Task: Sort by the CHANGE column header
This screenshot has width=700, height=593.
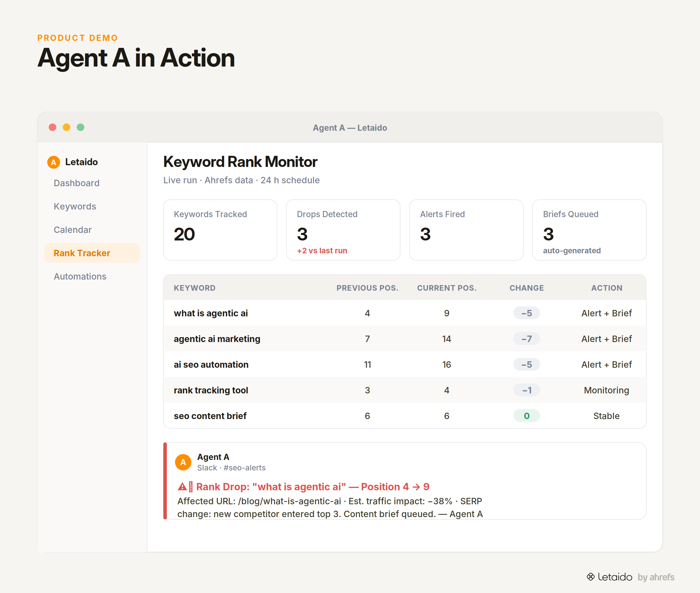Action: tap(527, 288)
